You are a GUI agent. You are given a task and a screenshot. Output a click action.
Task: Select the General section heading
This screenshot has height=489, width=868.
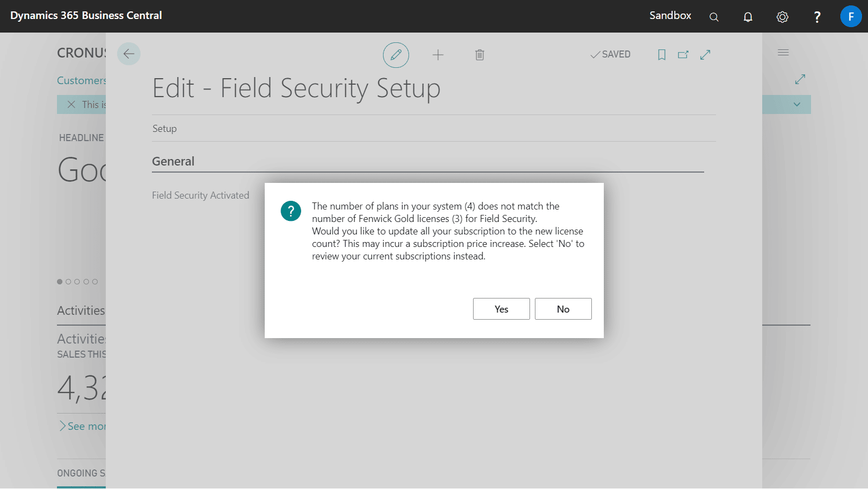pyautogui.click(x=173, y=161)
